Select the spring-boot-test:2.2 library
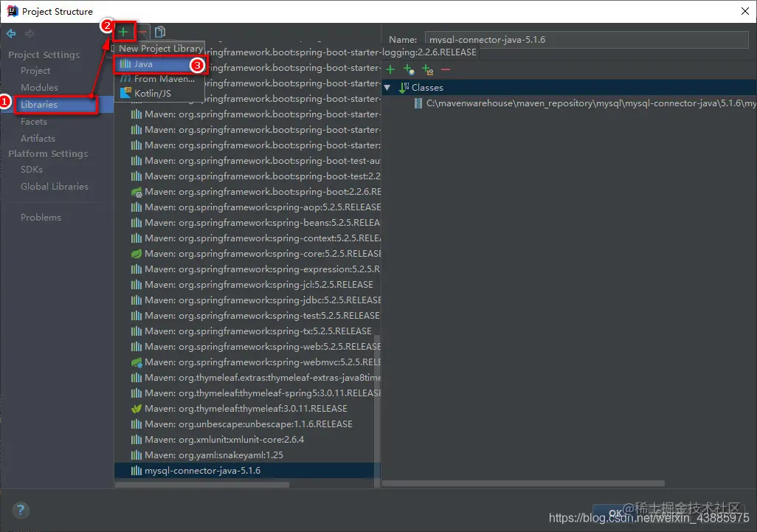757x532 pixels. click(x=262, y=176)
